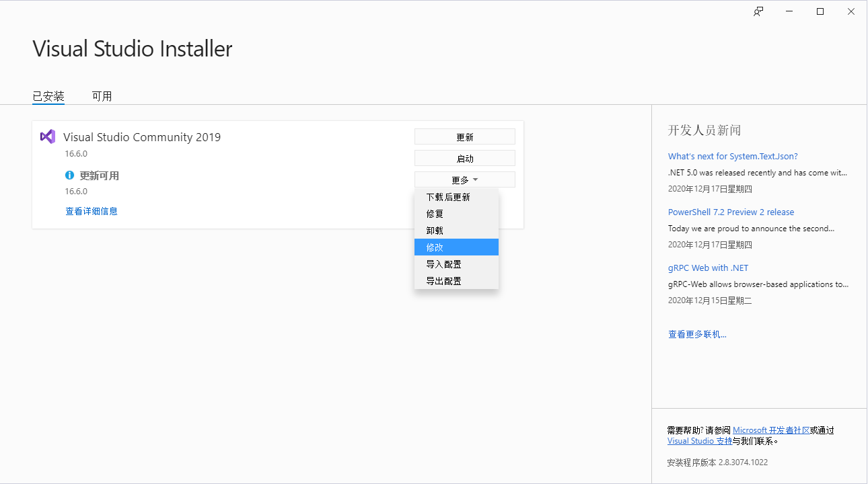868x484 pixels.
Task: Click the 查看更多联机... link
Action: point(697,334)
